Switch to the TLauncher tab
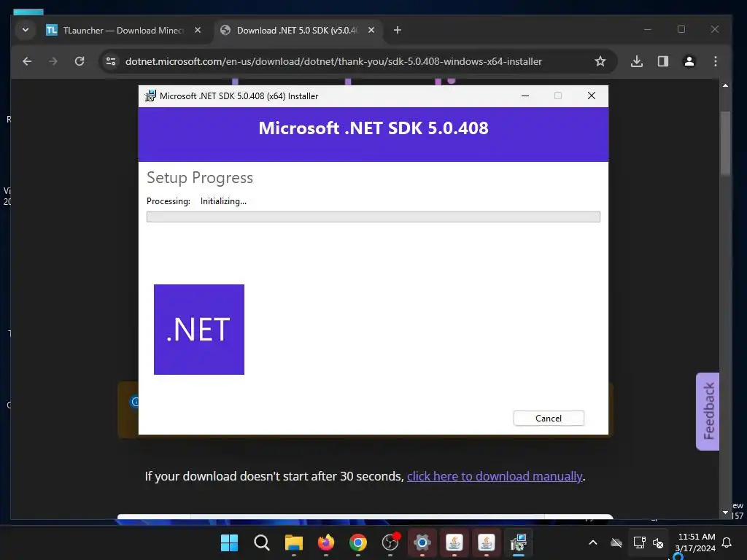 tap(123, 30)
